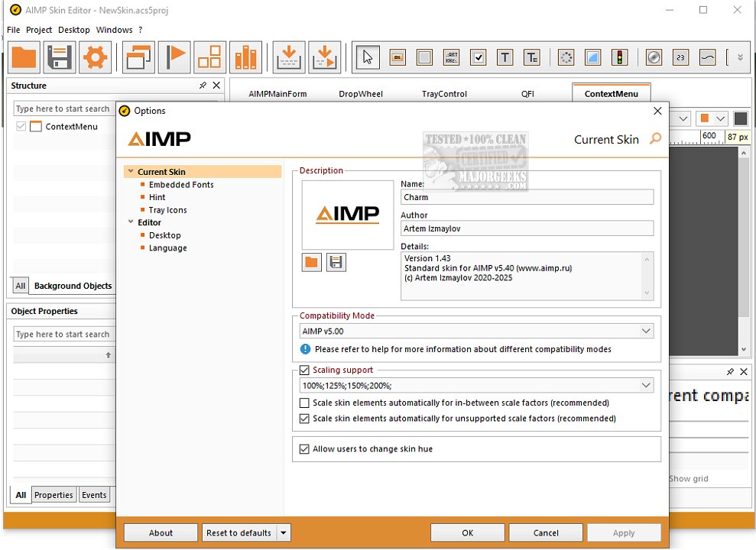Click the dark gray color swatch in editor
Viewport: 756px width, 550px height.
point(740,118)
